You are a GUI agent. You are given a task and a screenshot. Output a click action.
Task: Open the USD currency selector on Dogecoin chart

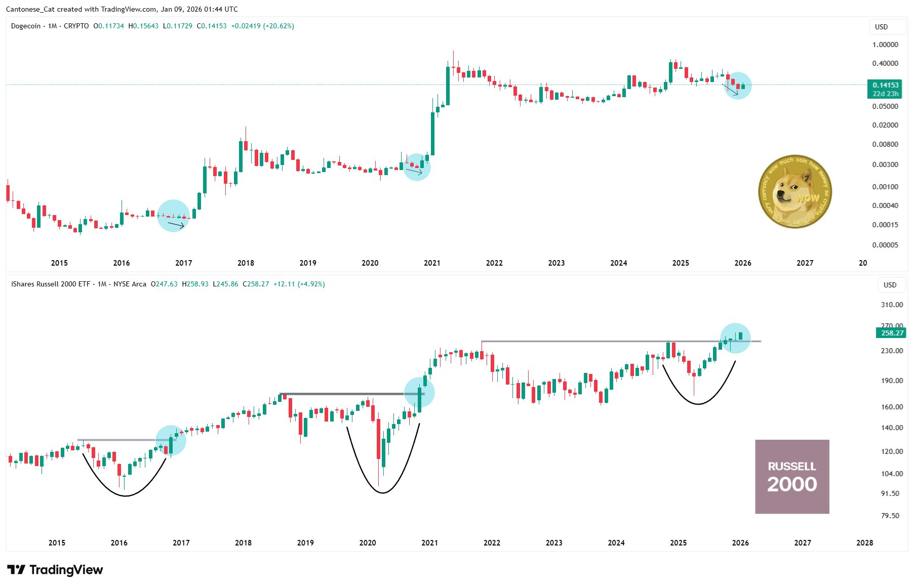click(x=881, y=27)
